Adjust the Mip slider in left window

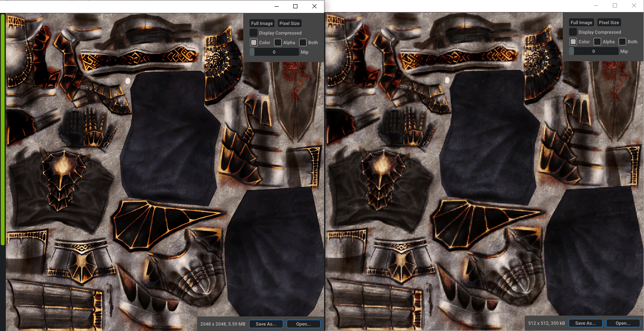[274, 52]
